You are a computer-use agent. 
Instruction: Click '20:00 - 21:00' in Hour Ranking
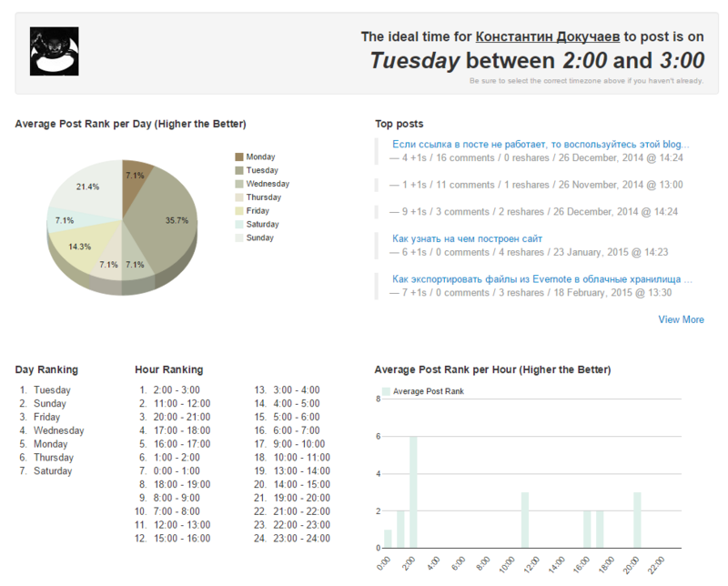(182, 417)
